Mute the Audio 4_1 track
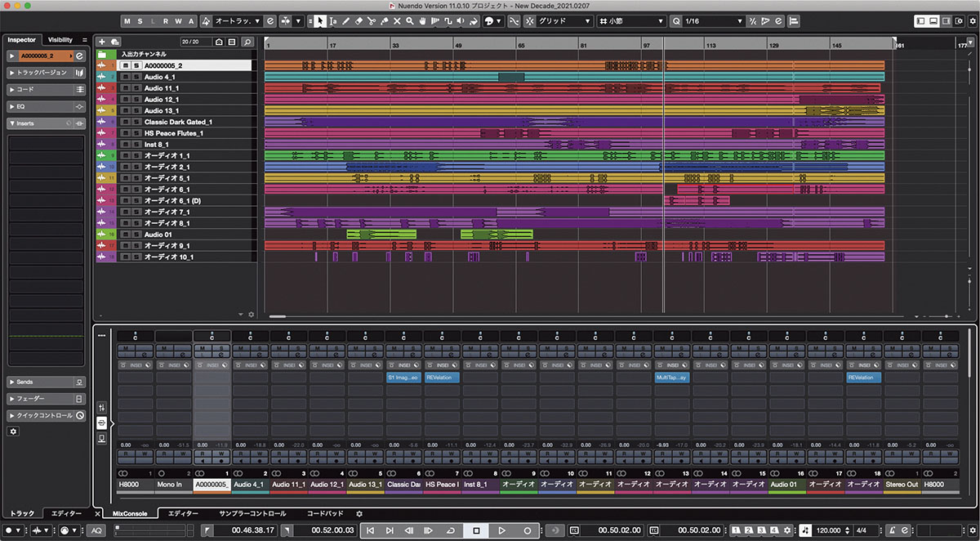This screenshot has height=541, width=980. (125, 77)
